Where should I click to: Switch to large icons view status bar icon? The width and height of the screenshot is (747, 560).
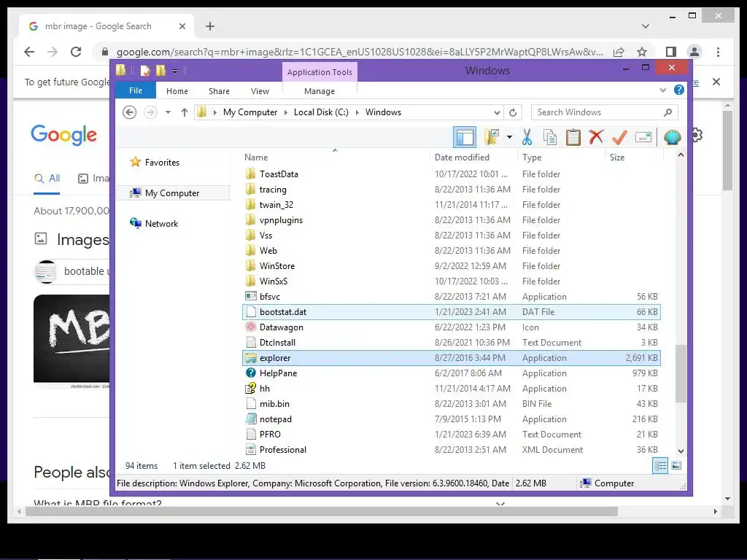(x=676, y=466)
